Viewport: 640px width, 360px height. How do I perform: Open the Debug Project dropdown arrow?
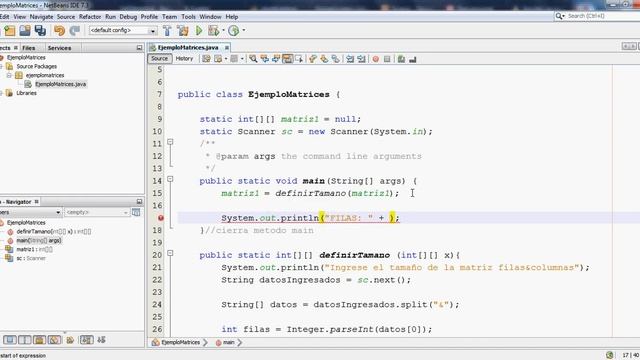pos(223,30)
